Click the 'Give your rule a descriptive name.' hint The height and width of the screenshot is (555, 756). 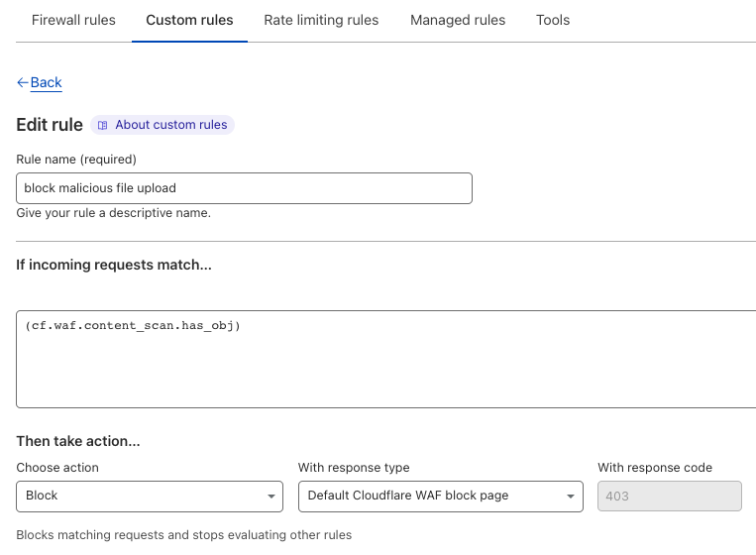pyautogui.click(x=113, y=213)
